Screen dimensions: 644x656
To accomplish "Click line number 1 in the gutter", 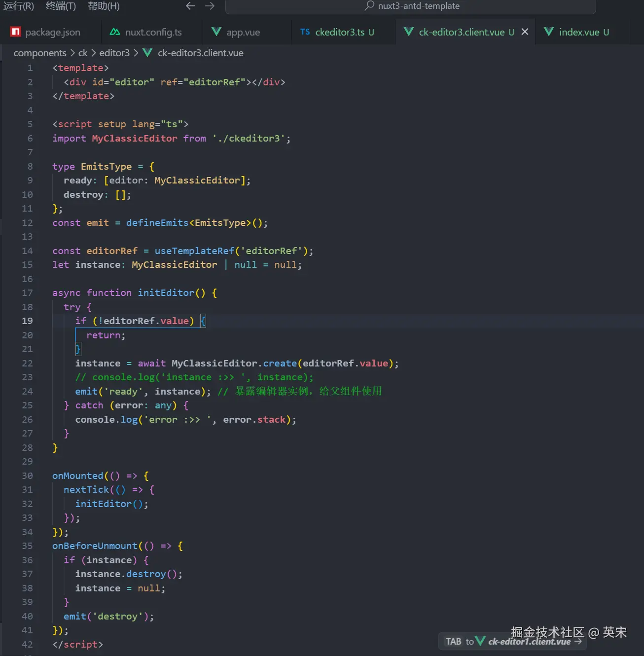I will 30,68.
